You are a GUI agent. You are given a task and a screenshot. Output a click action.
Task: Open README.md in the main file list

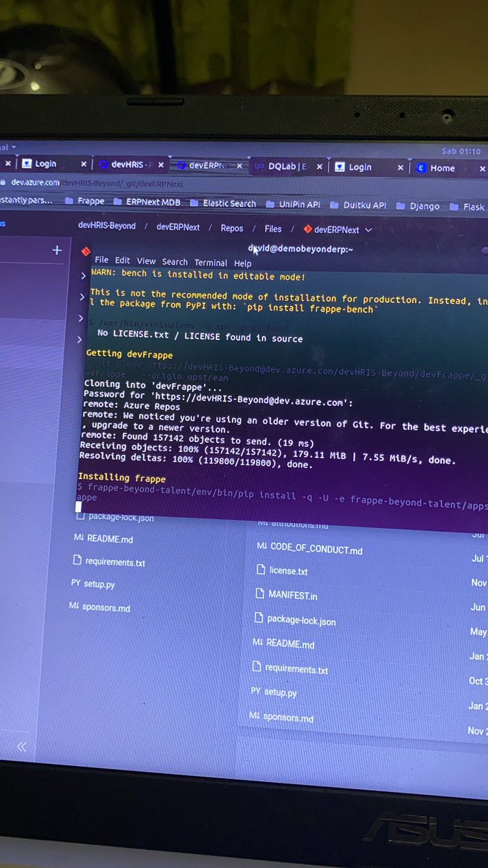pos(290,644)
